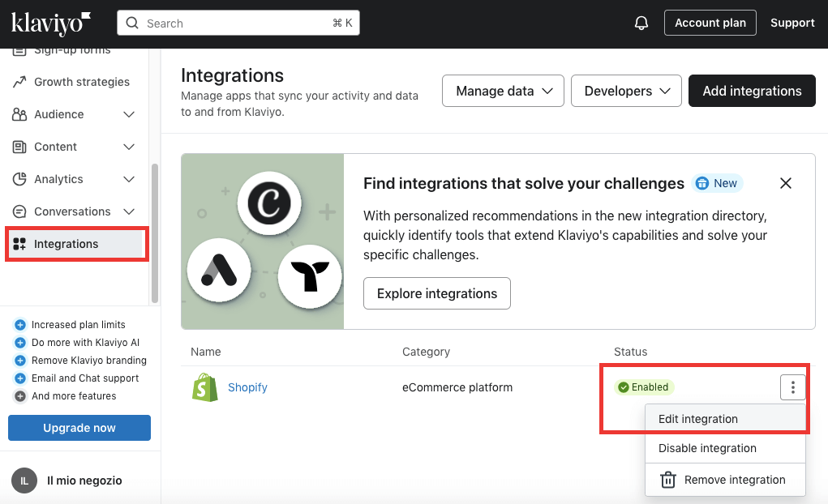Click the Increased plan limits text

tap(78, 325)
